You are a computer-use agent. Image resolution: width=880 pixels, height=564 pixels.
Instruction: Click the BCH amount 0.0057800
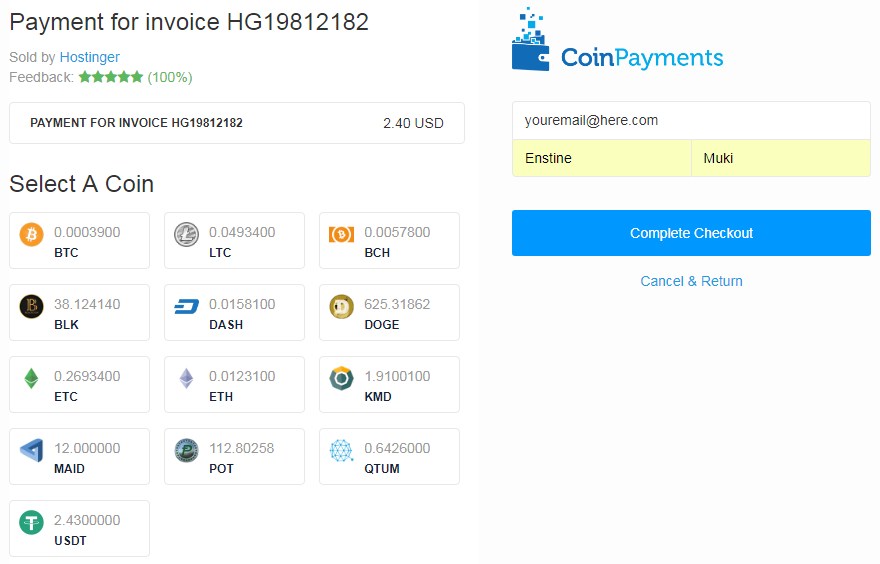[x=397, y=232]
